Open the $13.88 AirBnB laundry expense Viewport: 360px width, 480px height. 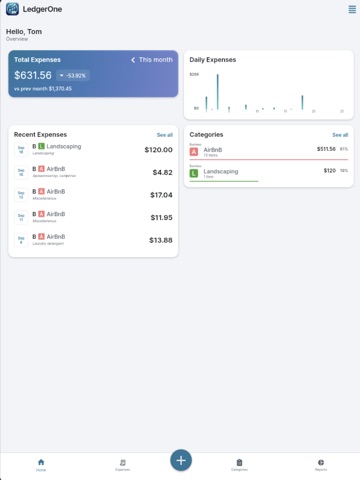coord(93,240)
